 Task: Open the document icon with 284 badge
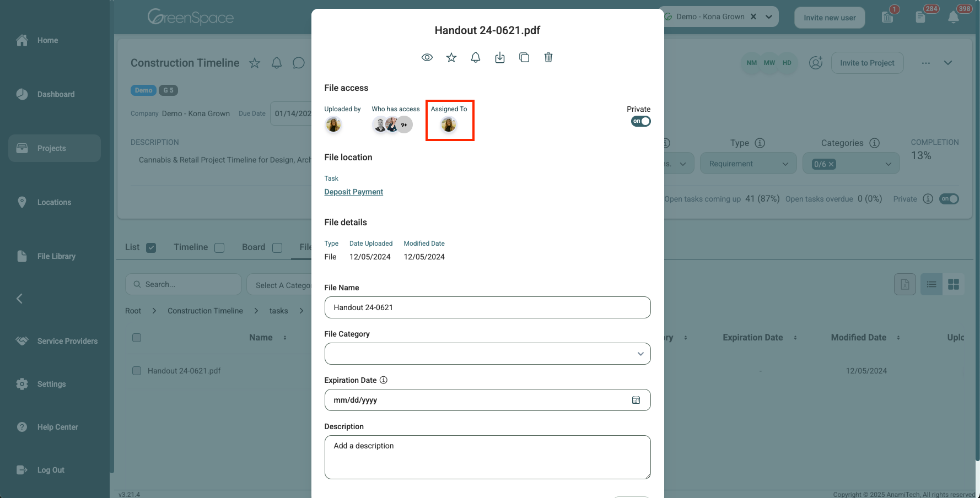921,17
